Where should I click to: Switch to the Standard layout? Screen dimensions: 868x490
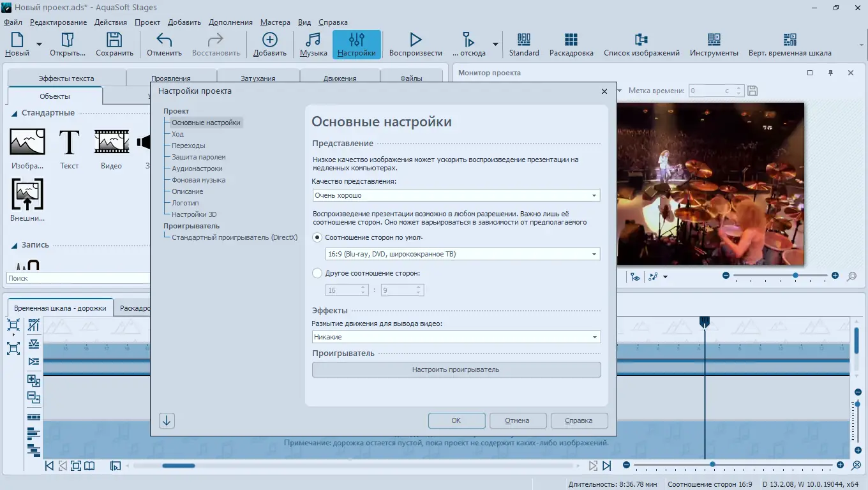click(524, 45)
